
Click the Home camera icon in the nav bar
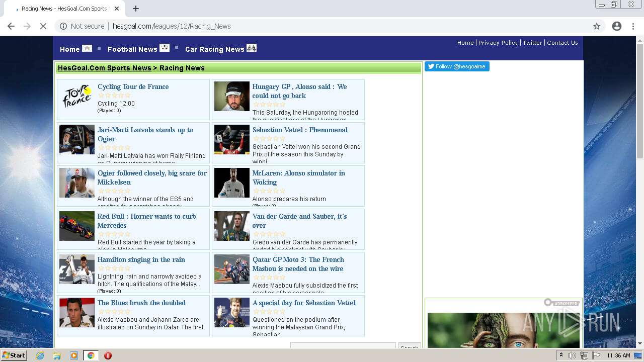[87, 48]
